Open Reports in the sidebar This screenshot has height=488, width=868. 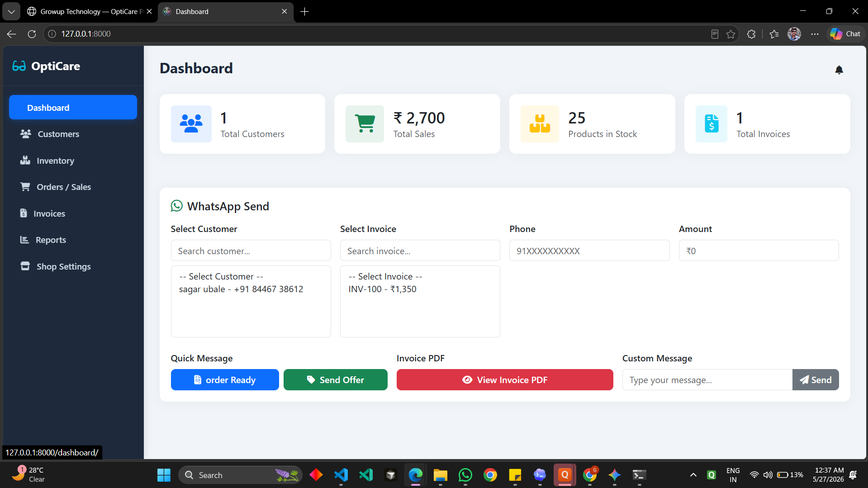pos(73,240)
